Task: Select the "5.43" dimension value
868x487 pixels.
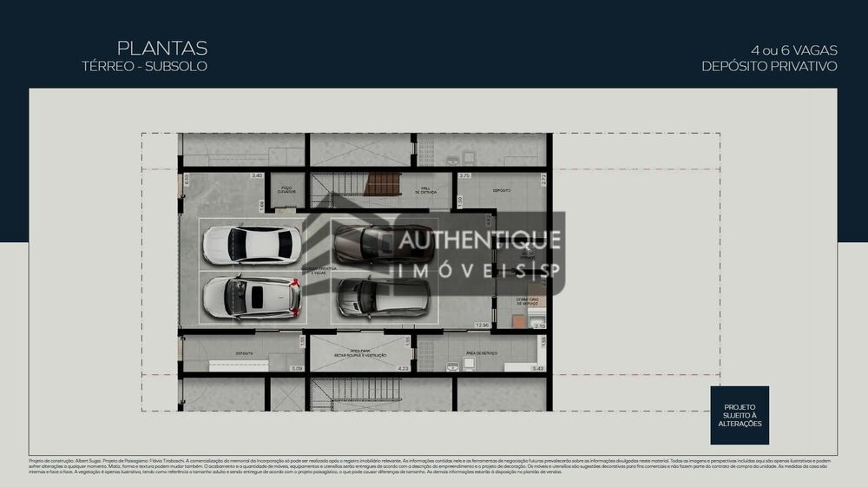Action: pyautogui.click(x=538, y=368)
